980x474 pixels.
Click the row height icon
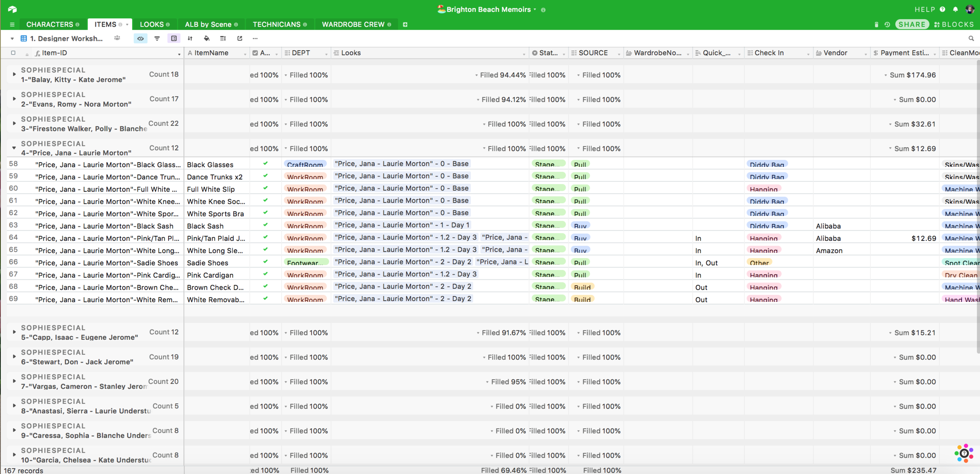coord(223,38)
